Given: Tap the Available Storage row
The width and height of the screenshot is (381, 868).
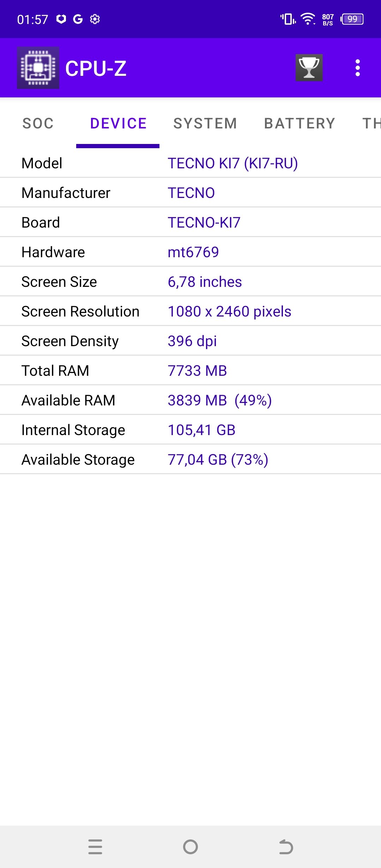Looking at the screenshot, I should tap(190, 460).
